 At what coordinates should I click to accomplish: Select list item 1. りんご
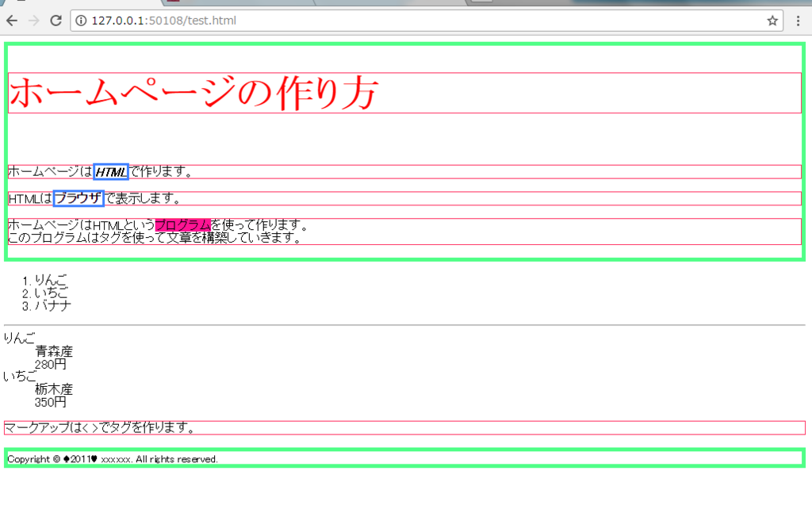(45, 280)
